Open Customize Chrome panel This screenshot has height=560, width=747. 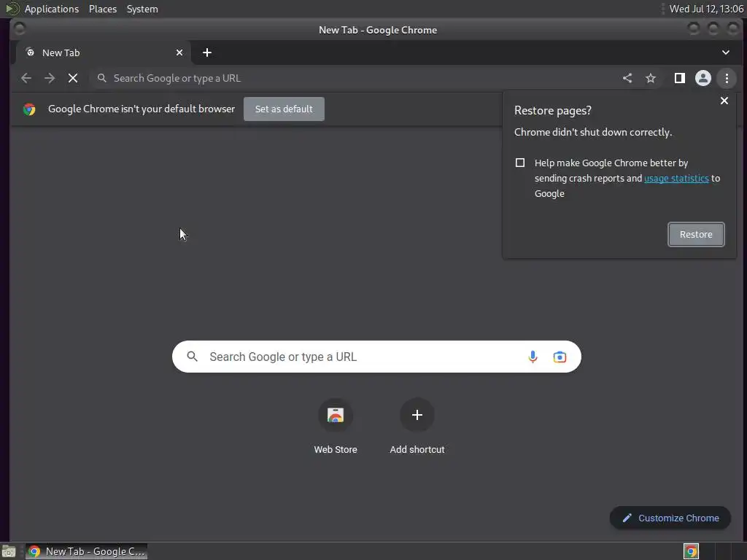670,518
